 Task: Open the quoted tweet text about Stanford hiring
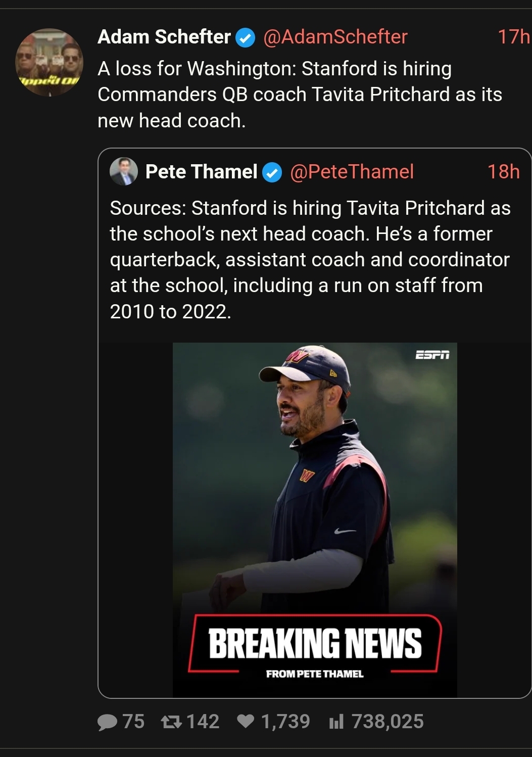tap(310, 260)
